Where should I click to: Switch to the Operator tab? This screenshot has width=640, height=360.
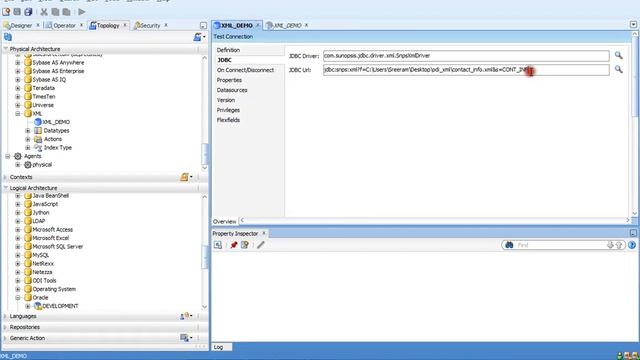coord(64,25)
